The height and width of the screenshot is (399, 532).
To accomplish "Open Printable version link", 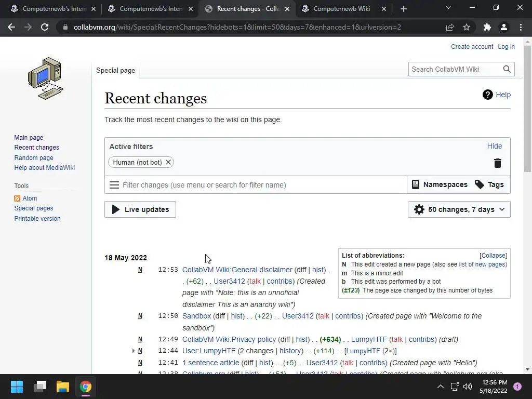I will (x=37, y=219).
